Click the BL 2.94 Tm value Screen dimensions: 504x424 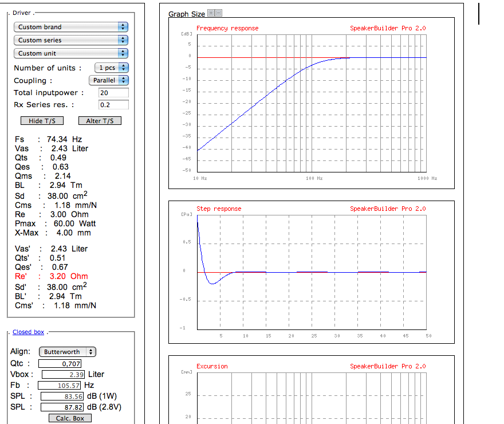tap(49, 186)
